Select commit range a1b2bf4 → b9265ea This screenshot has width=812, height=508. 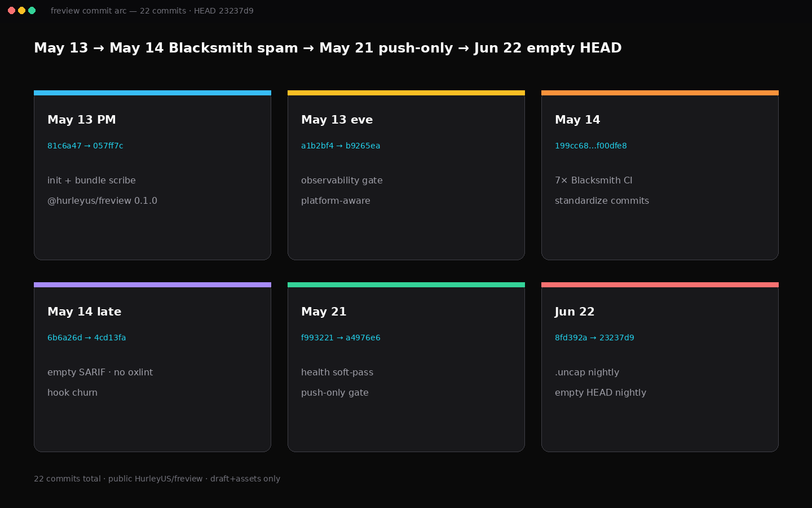[341, 146]
